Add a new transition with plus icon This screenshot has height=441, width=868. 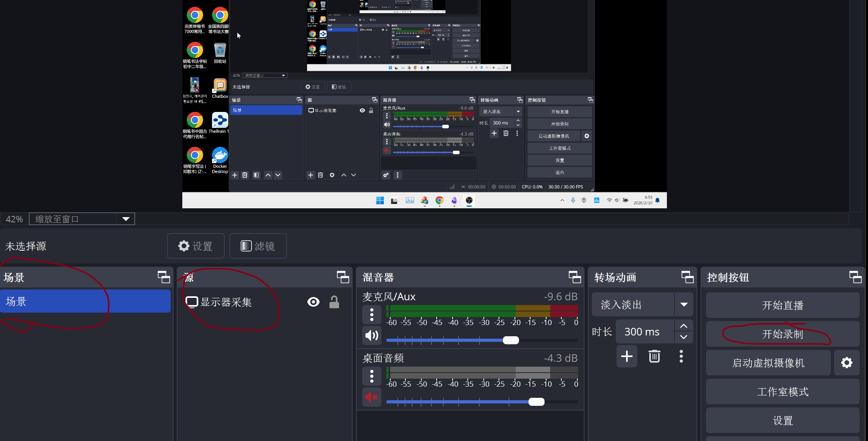[x=627, y=356]
